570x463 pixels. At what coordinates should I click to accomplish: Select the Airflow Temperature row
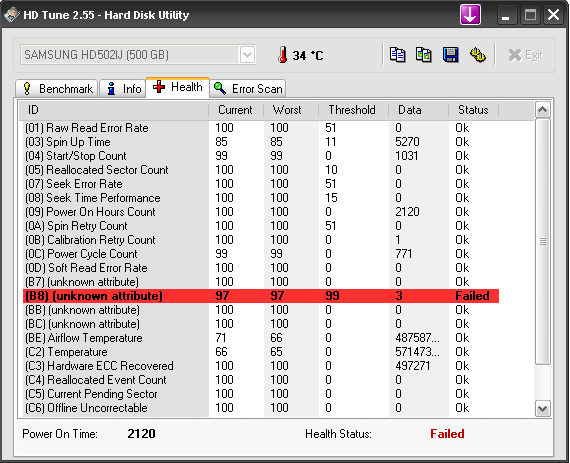point(261,338)
